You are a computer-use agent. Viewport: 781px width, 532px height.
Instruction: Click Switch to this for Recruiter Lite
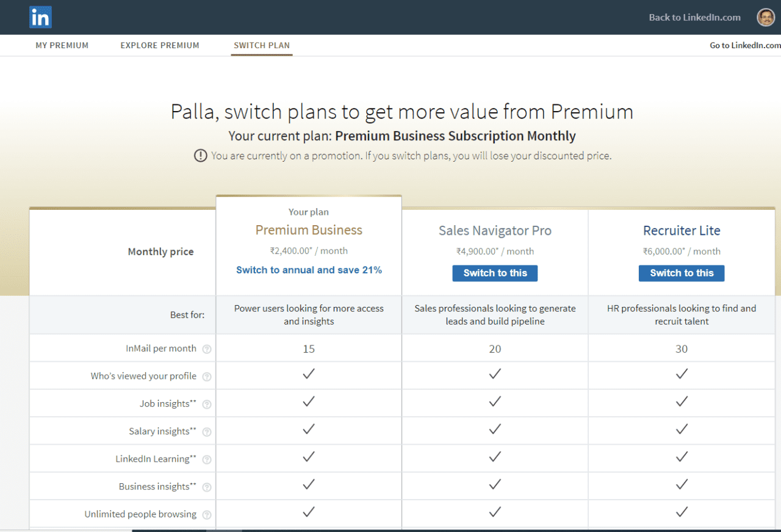[681, 273]
